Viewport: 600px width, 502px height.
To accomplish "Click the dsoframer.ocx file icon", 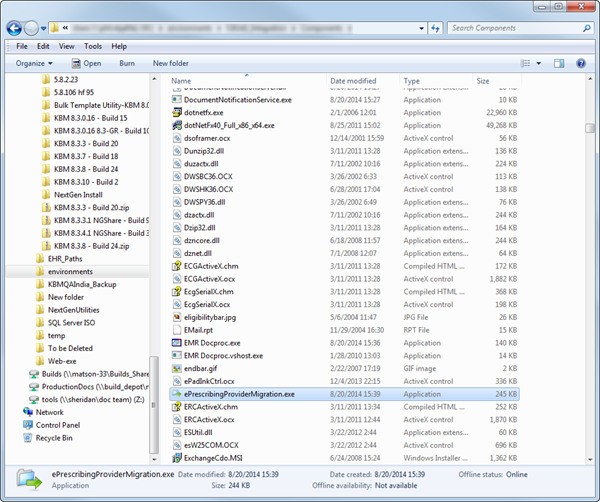I will click(x=176, y=139).
